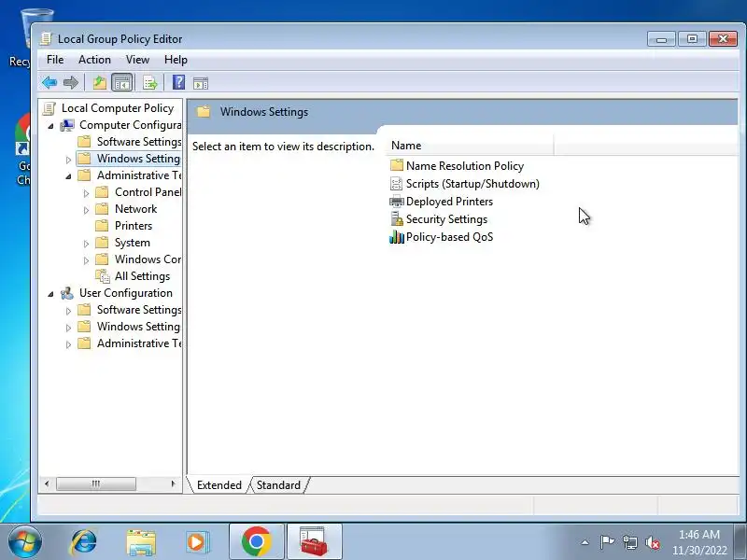Collapse the Administrative Templates node under Computer Configuration

[x=68, y=176]
